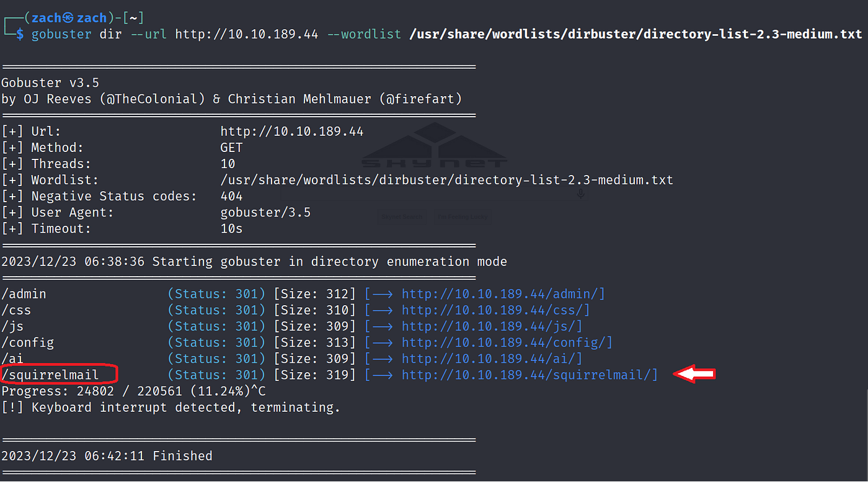The width and height of the screenshot is (868, 482).
Task: Follow the http://10.10.189.44/js/ redirect URL
Action: pos(489,326)
